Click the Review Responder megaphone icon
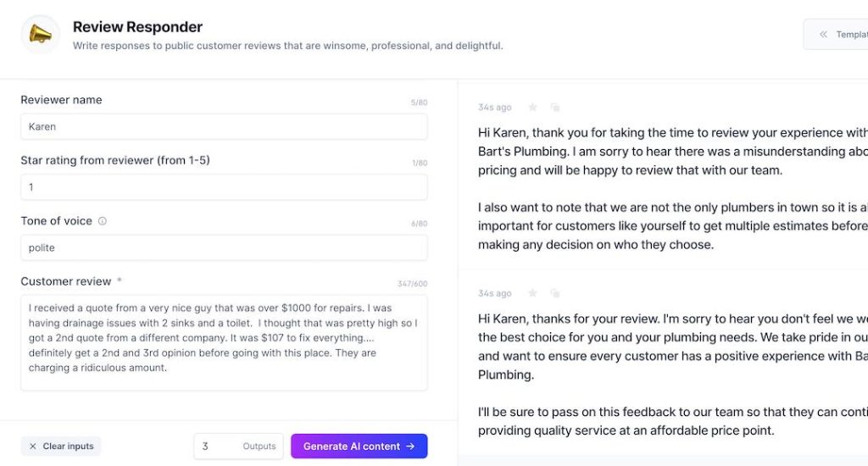Image resolution: width=868 pixels, height=466 pixels. (x=40, y=34)
